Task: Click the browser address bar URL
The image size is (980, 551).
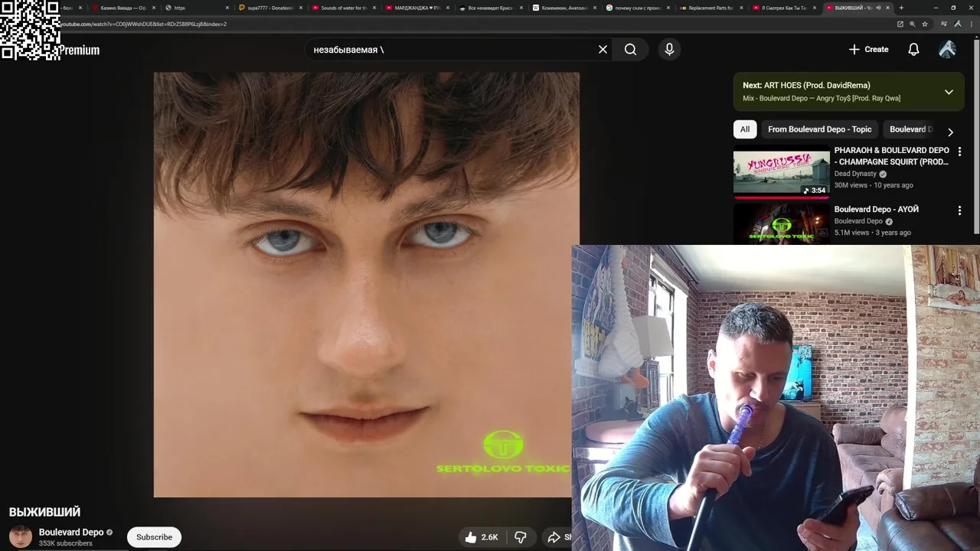Action: [143, 24]
